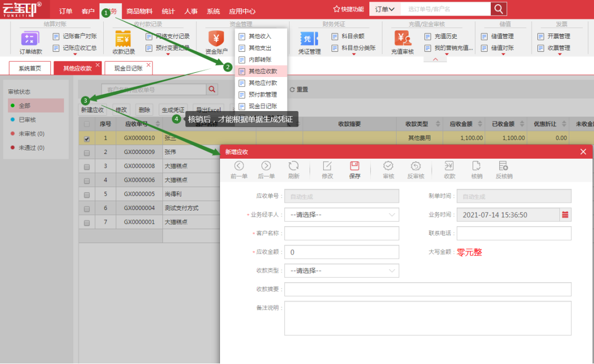Check the checkbox for row GX0000008
This screenshot has height=364, width=594.
coord(87,167)
